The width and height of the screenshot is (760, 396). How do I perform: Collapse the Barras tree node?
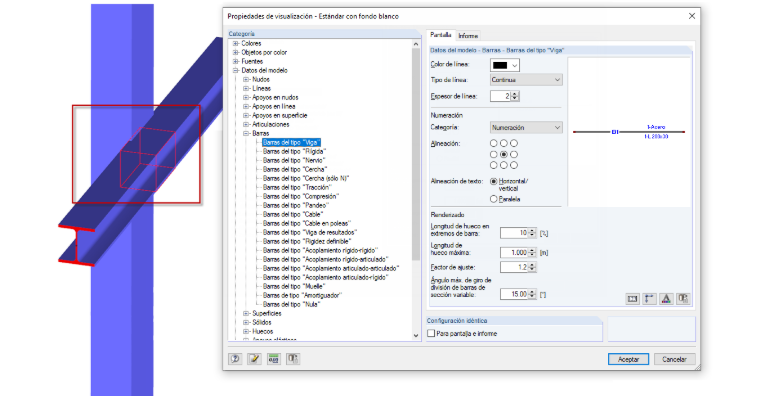pos(246,133)
